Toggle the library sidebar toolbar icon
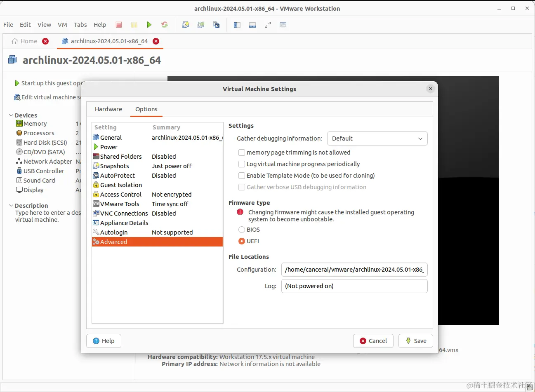The height and width of the screenshot is (392, 535). 237,25
